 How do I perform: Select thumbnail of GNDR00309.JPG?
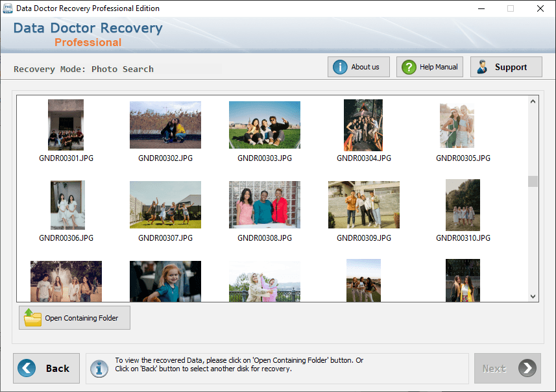coord(364,204)
